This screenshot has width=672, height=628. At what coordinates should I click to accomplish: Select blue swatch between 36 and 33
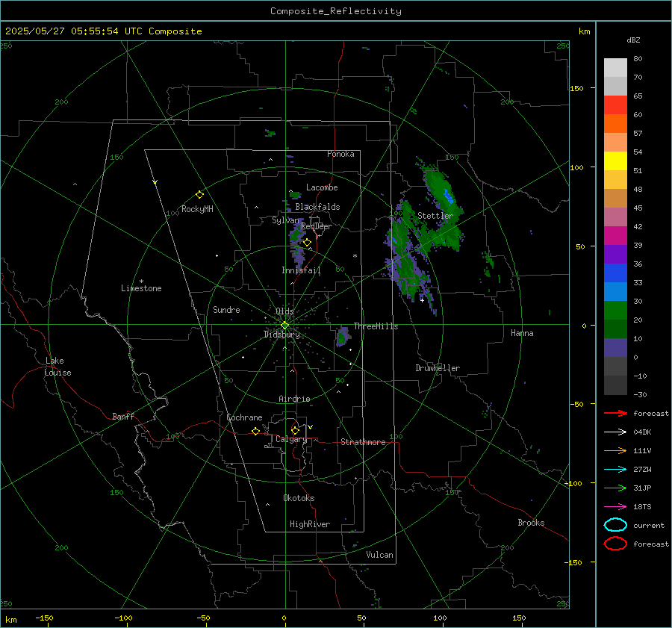(x=615, y=273)
